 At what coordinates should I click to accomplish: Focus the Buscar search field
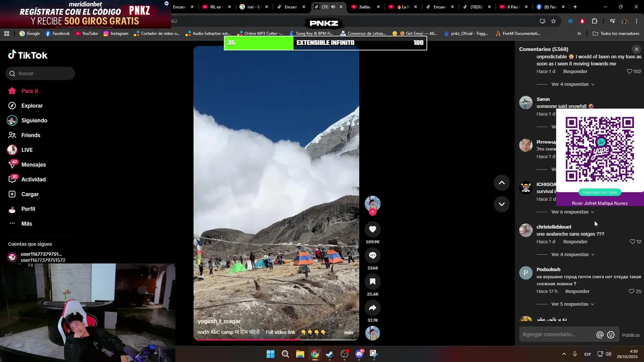40,73
